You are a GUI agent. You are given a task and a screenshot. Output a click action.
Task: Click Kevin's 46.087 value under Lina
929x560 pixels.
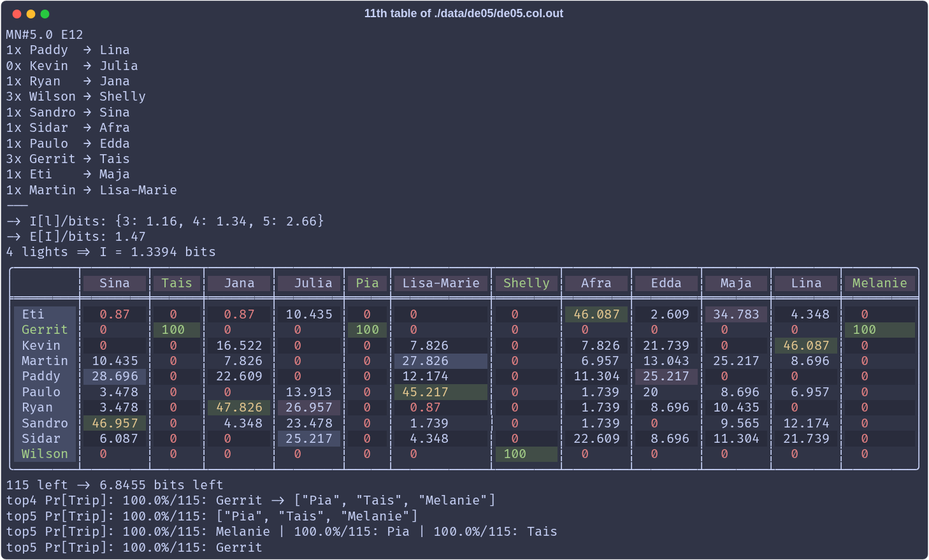[806, 345]
